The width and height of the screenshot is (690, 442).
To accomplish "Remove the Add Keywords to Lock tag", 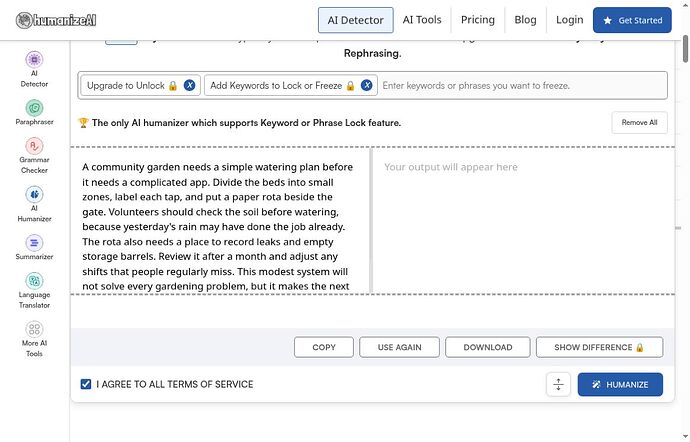I will 367,85.
